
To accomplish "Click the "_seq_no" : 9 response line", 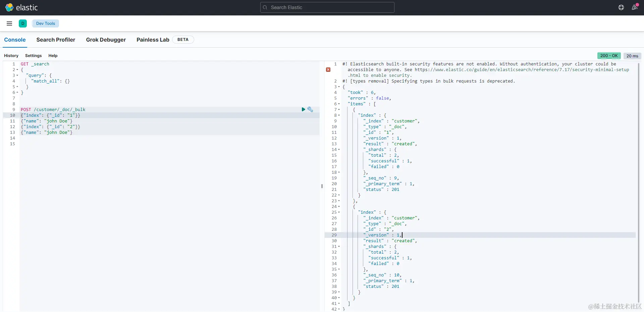I will pyautogui.click(x=381, y=178).
